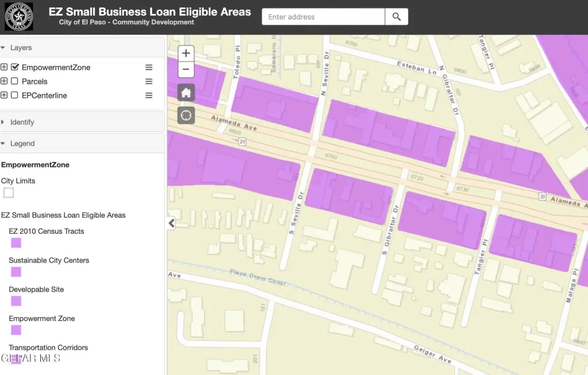Click the zoom in plus button
Image resolution: width=588 pixels, height=375 pixels.
pos(185,53)
